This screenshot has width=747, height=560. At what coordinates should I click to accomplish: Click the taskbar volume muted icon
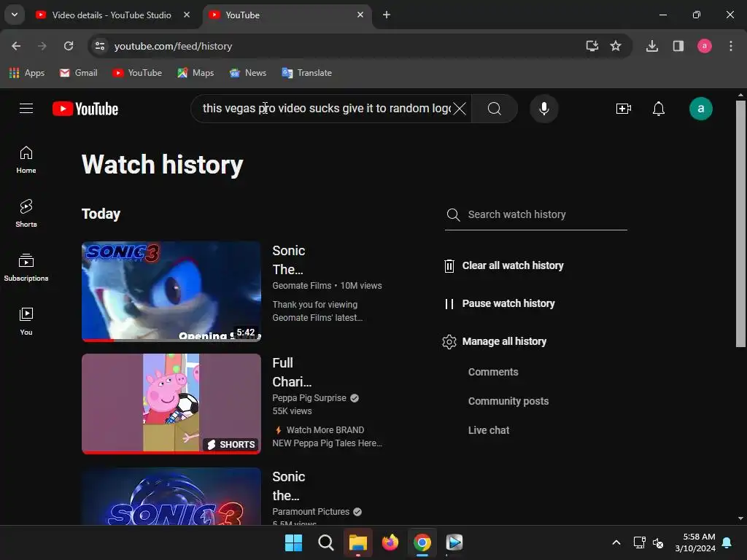(658, 542)
